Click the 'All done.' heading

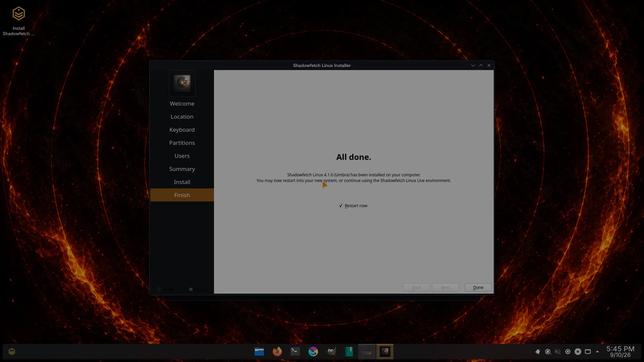point(354,157)
